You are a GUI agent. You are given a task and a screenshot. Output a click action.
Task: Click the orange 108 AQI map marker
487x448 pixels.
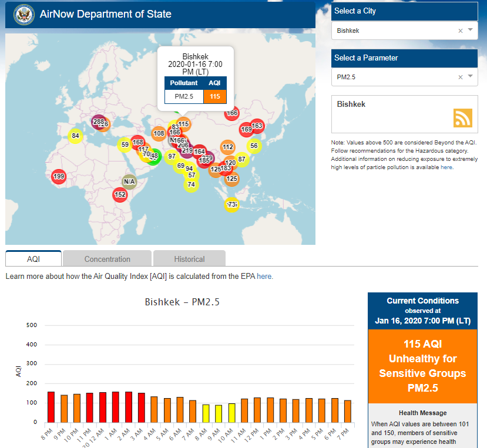(x=159, y=134)
